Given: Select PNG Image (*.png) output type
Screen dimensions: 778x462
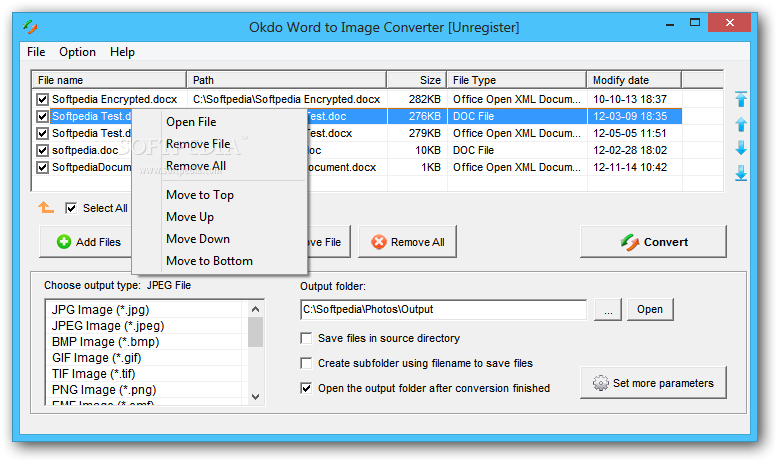Looking at the screenshot, I should 104,390.
